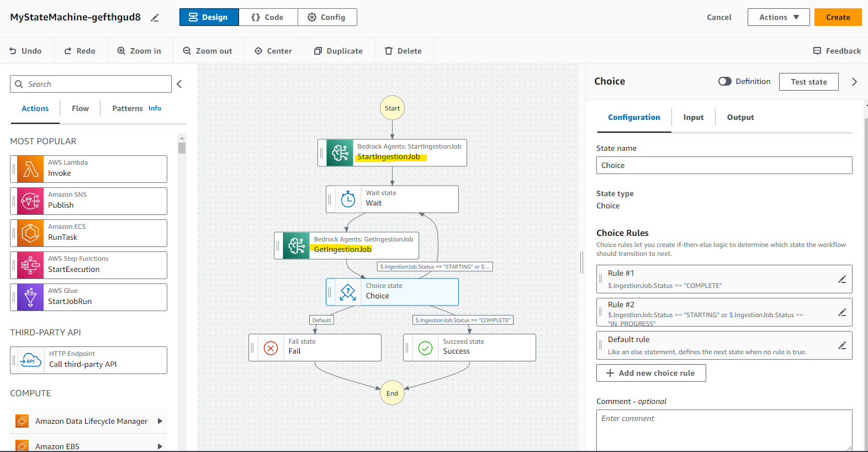The height and width of the screenshot is (452, 868).
Task: Click the Amazon SNS Publish icon
Action: [30, 201]
